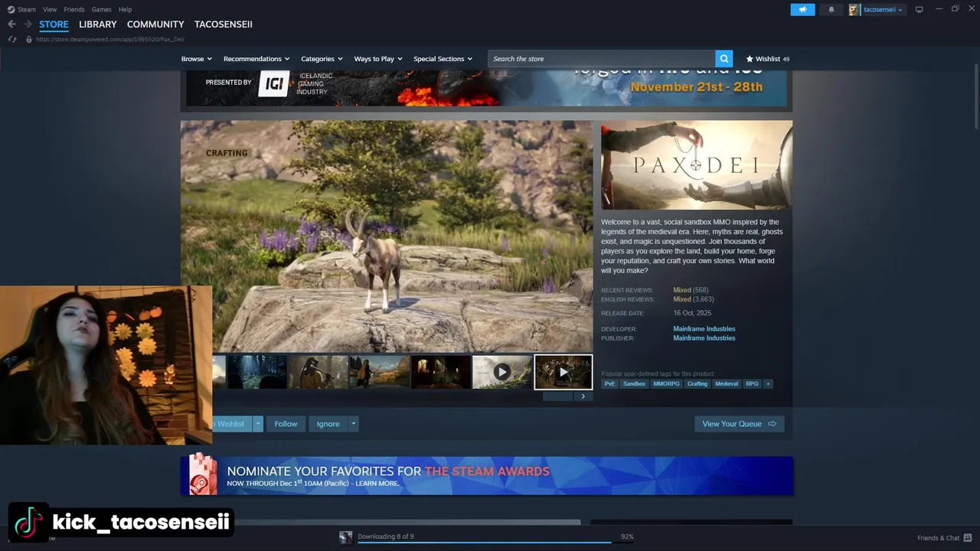Open the Games menu
980x551 pixels.
tap(101, 9)
